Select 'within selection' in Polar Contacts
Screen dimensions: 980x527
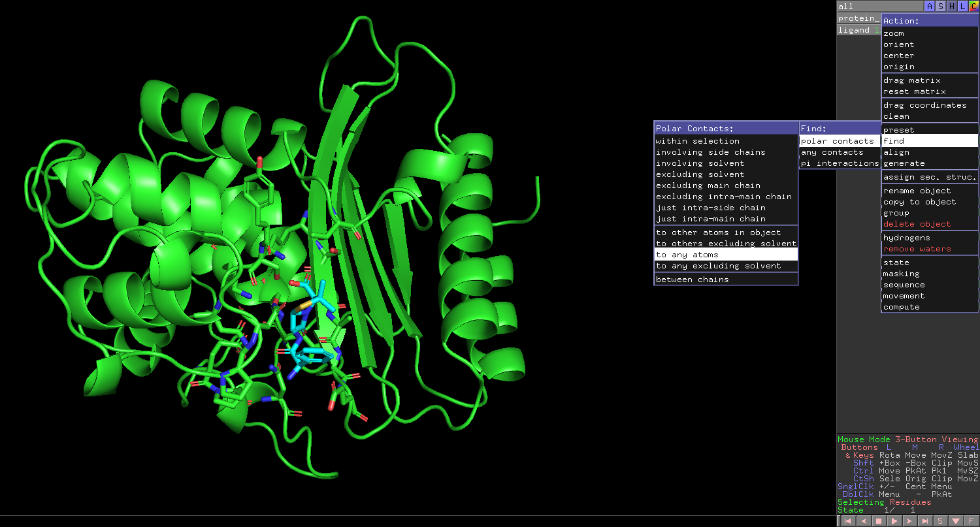click(x=727, y=141)
